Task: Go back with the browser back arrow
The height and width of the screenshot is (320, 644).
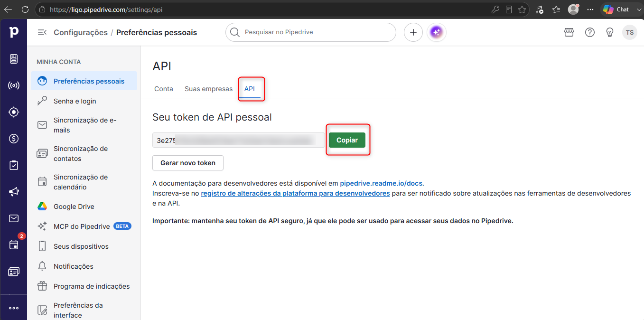Action: (x=8, y=9)
